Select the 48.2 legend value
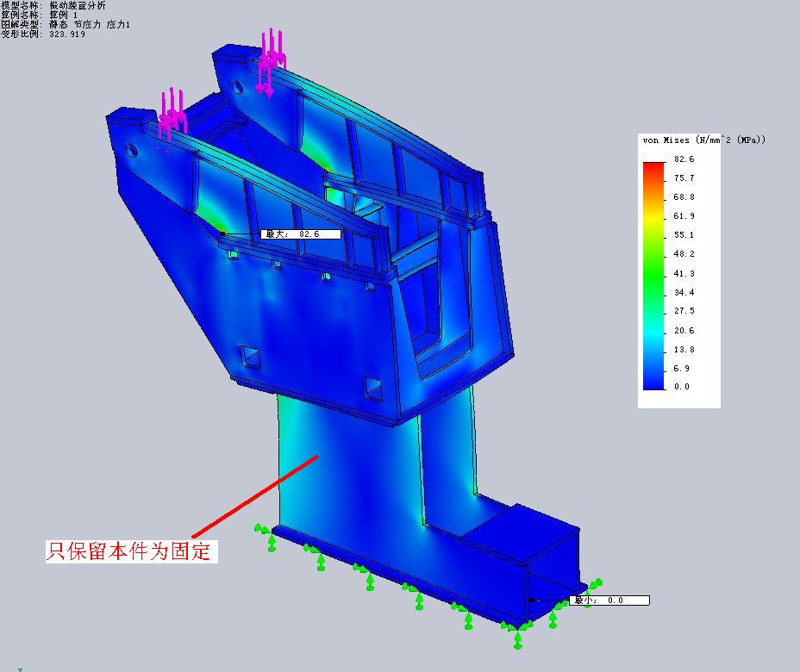Image resolution: width=800 pixels, height=672 pixels. click(x=684, y=253)
